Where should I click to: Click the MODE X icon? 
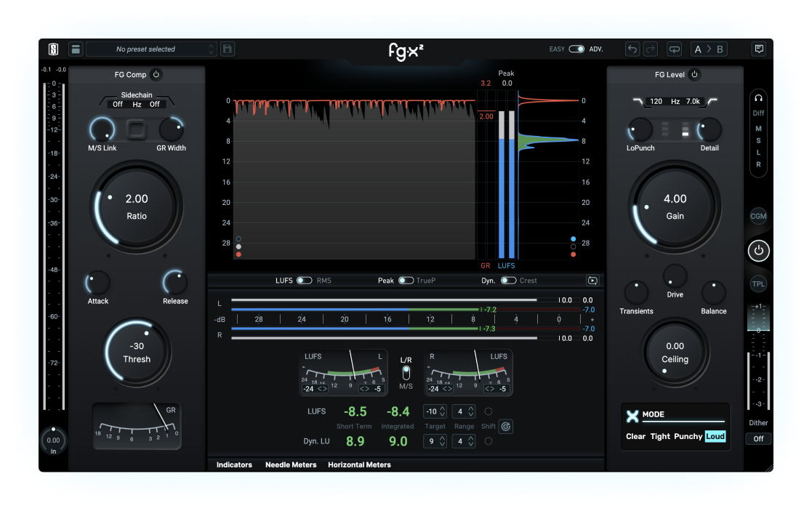(x=632, y=416)
